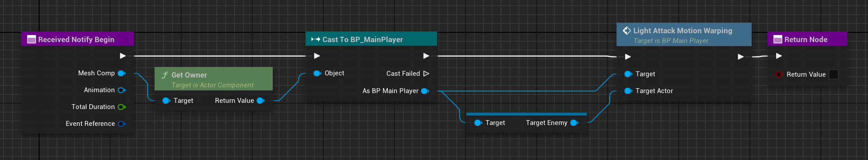The width and height of the screenshot is (868, 160).
Task: Select the Cast Failed execution pin
Action: (426, 74)
